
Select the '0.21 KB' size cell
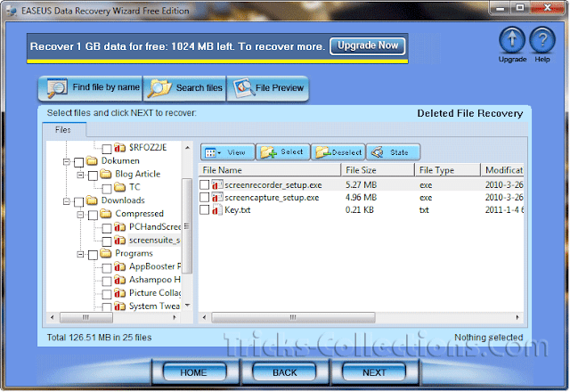360,210
